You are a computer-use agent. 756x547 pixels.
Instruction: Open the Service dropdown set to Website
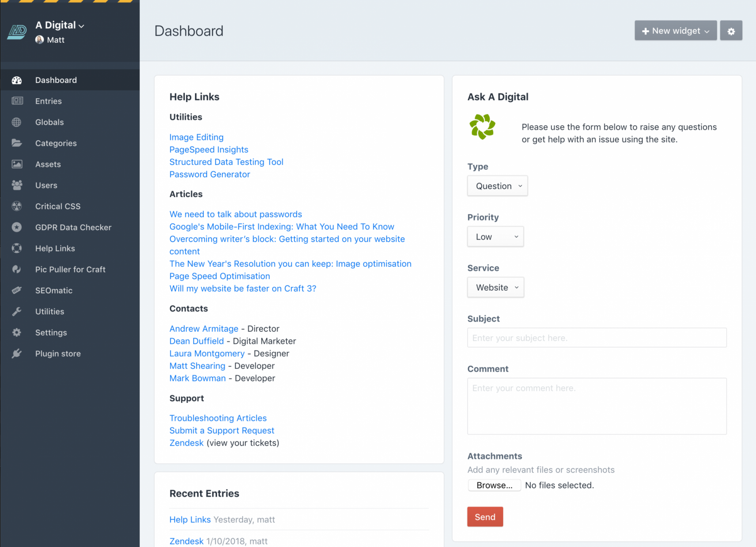pos(496,287)
